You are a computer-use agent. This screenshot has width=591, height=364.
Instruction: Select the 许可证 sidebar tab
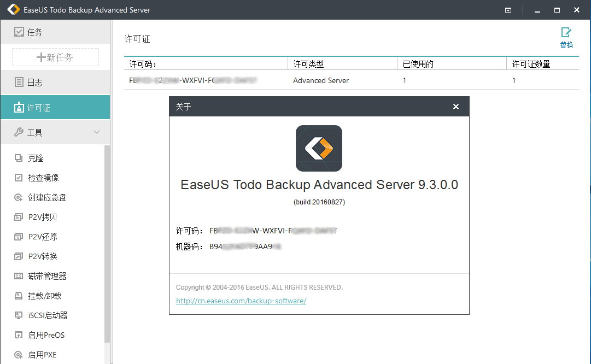coord(55,107)
